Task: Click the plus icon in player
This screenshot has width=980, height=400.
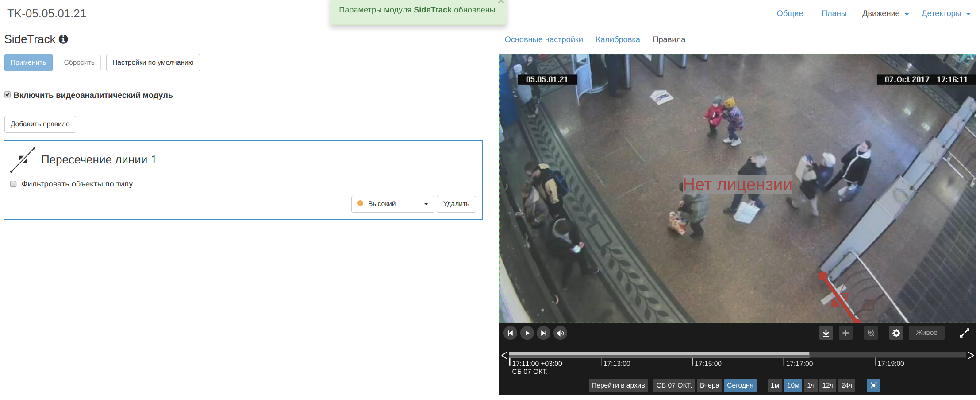Action: click(x=845, y=333)
